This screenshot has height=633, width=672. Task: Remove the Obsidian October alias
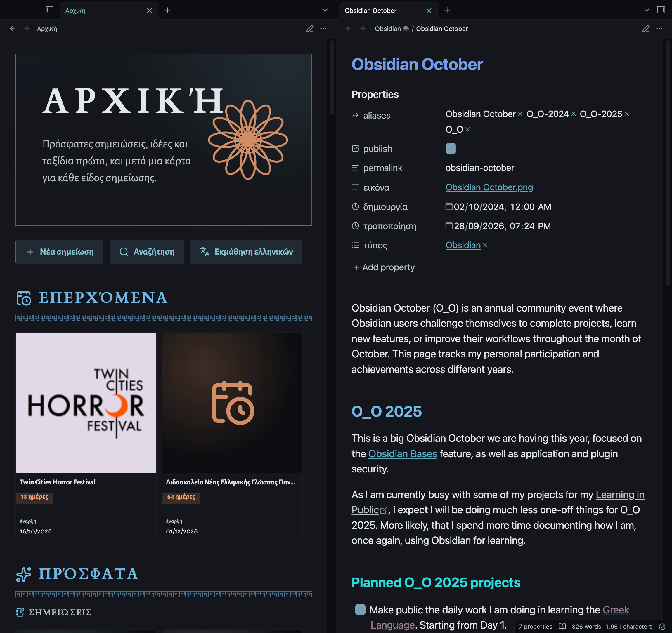pos(520,114)
